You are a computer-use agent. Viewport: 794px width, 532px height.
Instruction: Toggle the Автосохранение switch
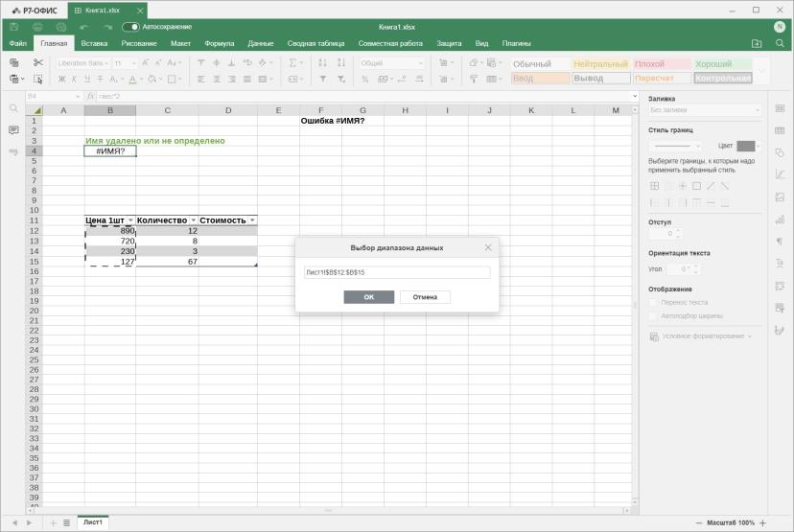(130, 27)
